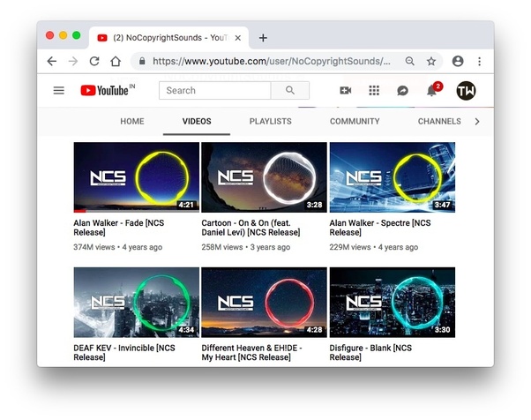Click the red watched-progress bar on Fade
This screenshot has width=531, height=420.
click(80, 211)
